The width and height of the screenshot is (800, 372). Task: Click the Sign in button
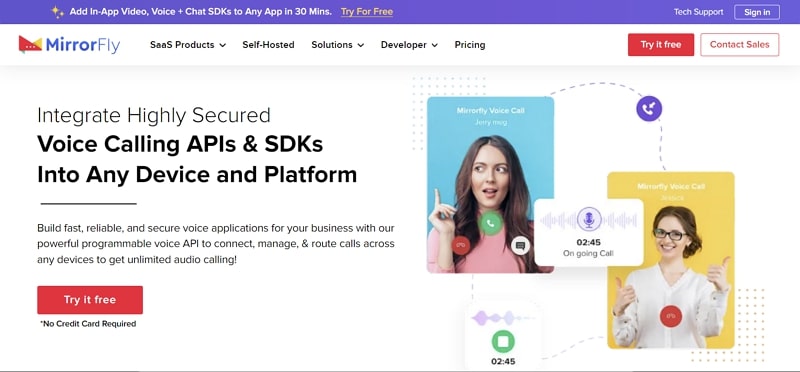[757, 12]
